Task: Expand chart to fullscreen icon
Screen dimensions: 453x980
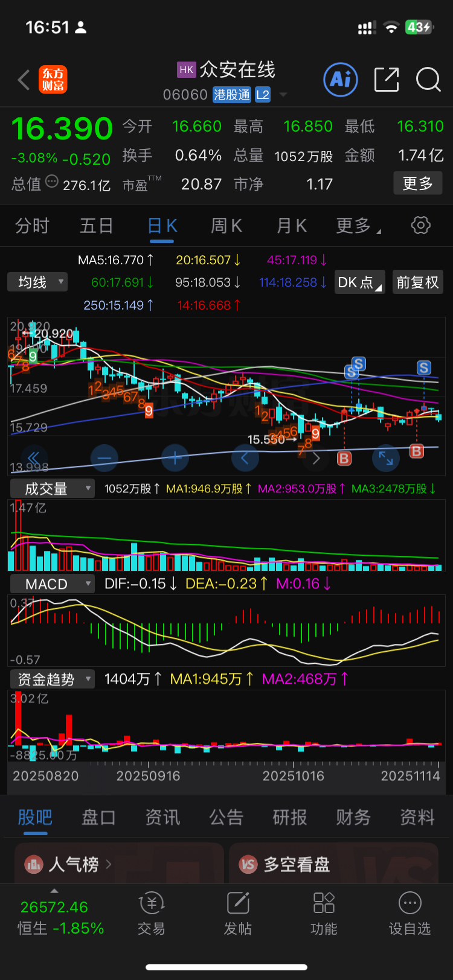Action: (x=386, y=458)
